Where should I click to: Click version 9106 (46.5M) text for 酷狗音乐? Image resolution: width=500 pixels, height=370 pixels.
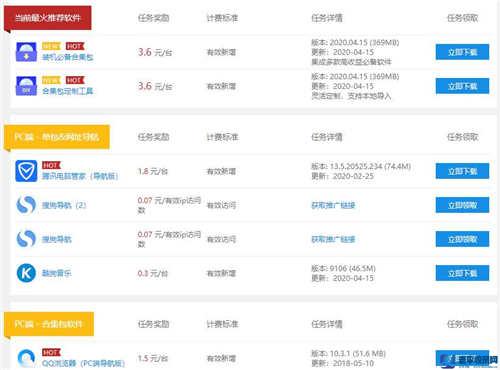click(343, 268)
